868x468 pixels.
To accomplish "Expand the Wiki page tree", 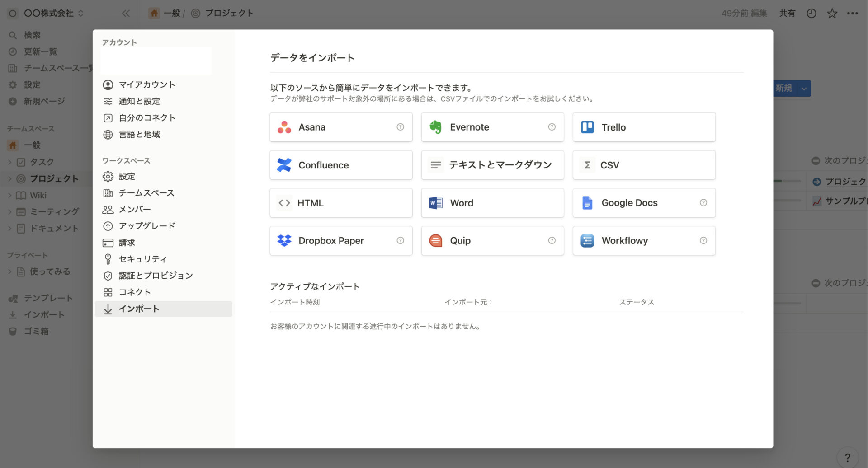I will pos(9,196).
